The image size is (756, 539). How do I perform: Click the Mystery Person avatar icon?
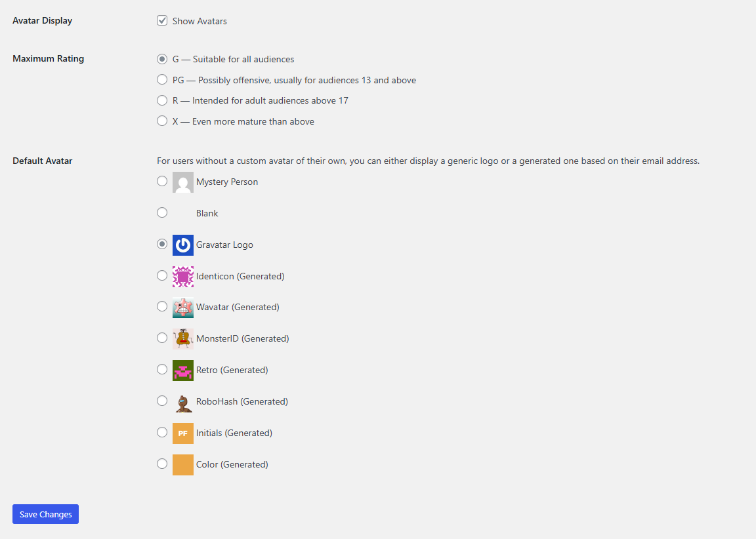click(x=182, y=182)
